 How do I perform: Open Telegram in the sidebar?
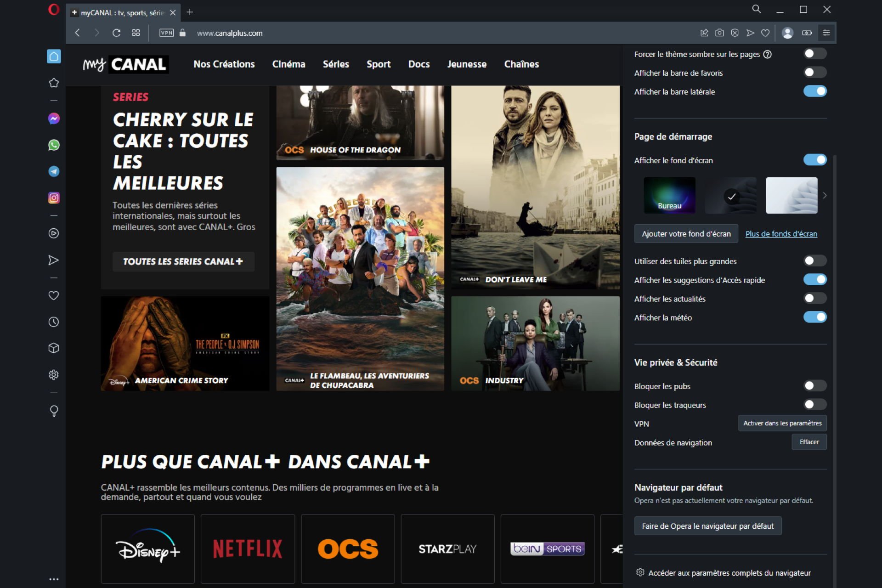point(54,171)
